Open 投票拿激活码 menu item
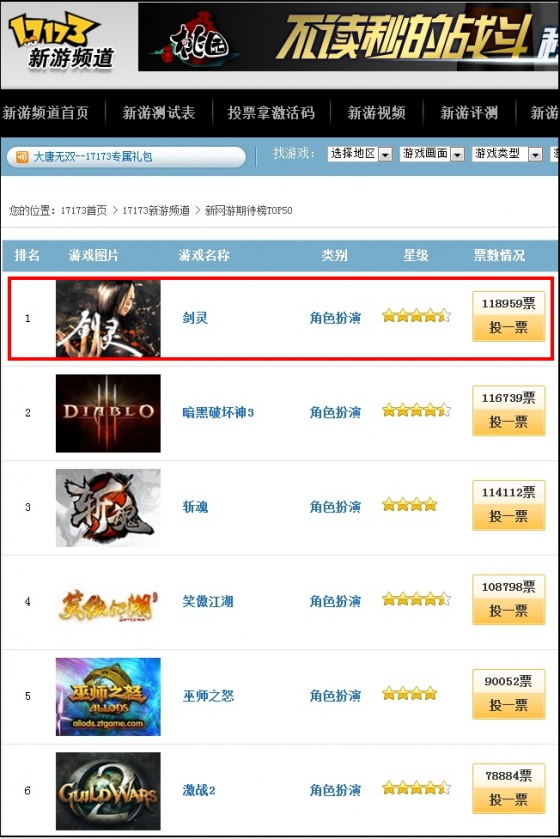 [x=271, y=113]
